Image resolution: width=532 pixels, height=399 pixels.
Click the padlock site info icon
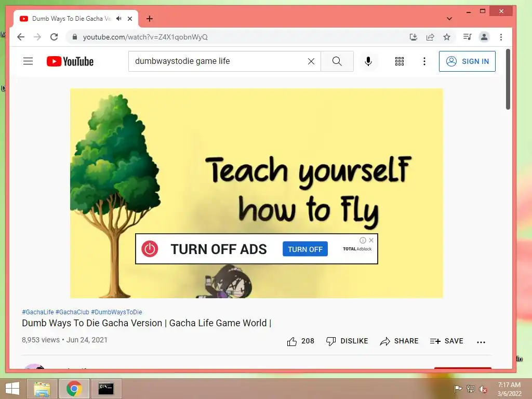(x=75, y=37)
